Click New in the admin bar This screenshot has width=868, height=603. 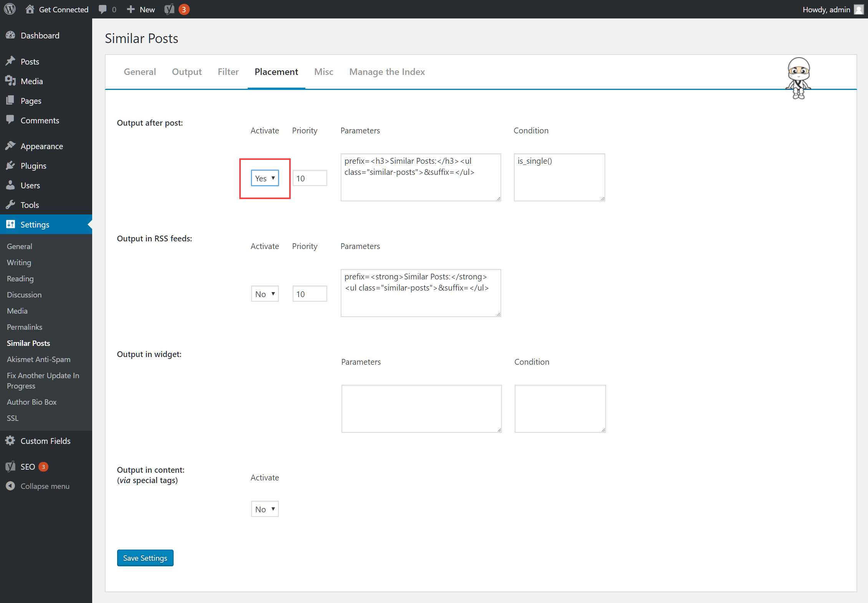147,9
